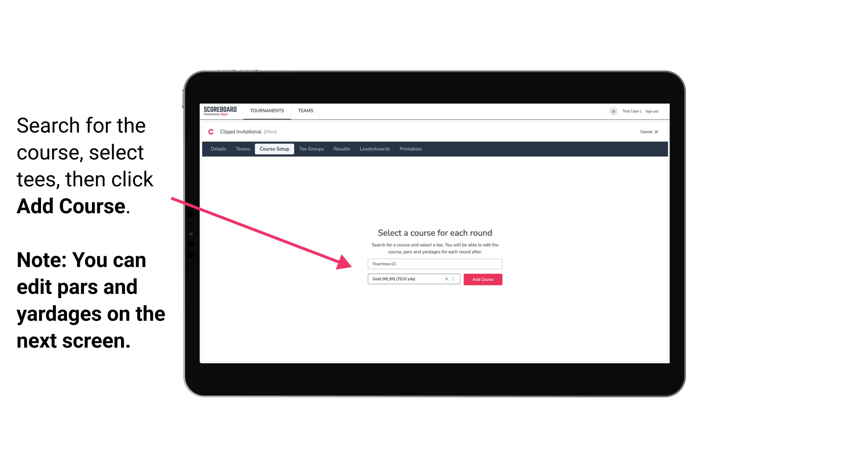Viewport: 868px width, 467px height.
Task: Select the Leaderboards tab
Action: [x=374, y=149]
